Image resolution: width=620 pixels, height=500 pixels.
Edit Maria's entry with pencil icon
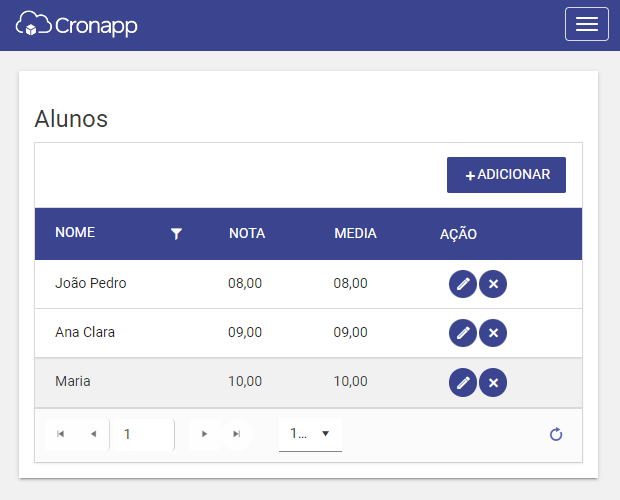point(463,382)
